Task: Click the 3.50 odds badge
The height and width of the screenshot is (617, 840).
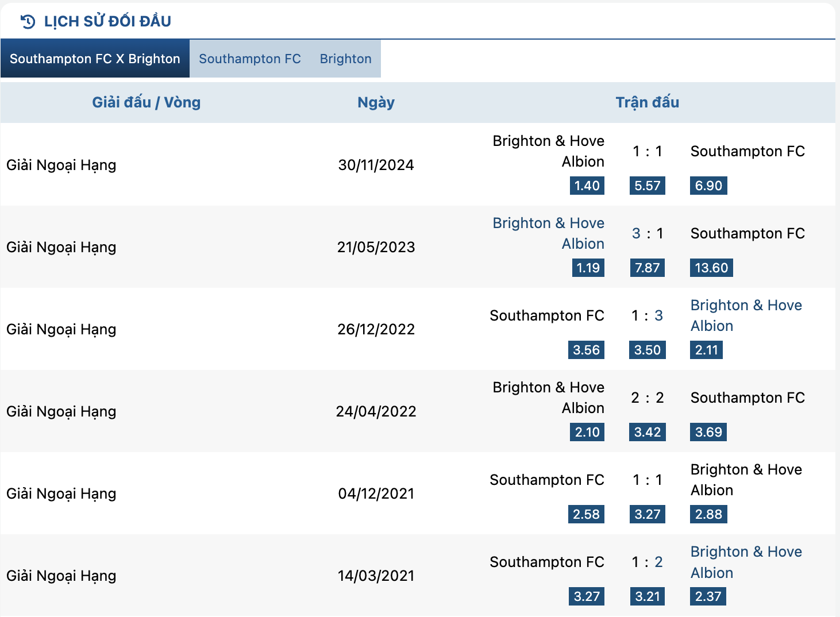Action: (x=648, y=350)
